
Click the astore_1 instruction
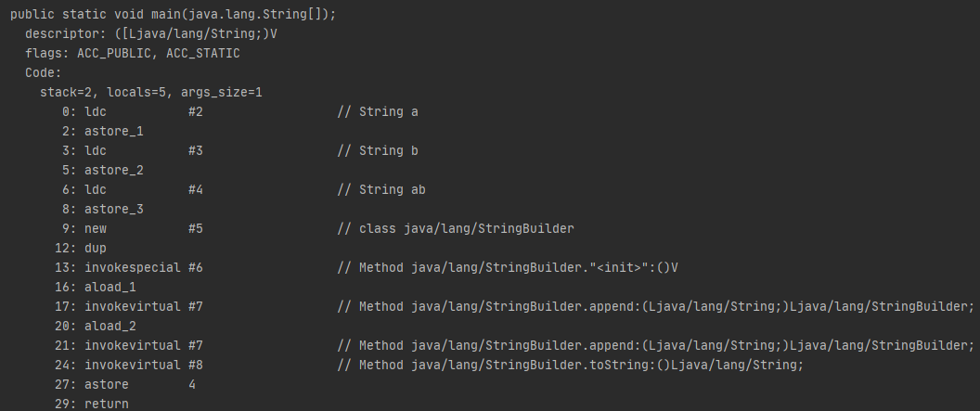113,131
